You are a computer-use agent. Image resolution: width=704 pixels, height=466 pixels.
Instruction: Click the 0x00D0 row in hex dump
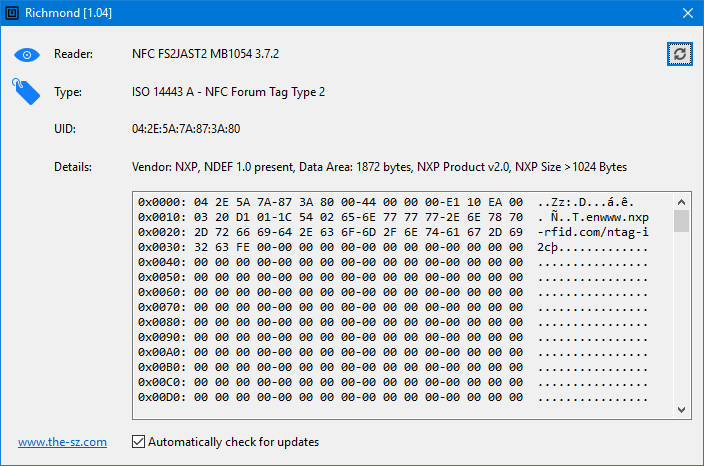[392, 397]
